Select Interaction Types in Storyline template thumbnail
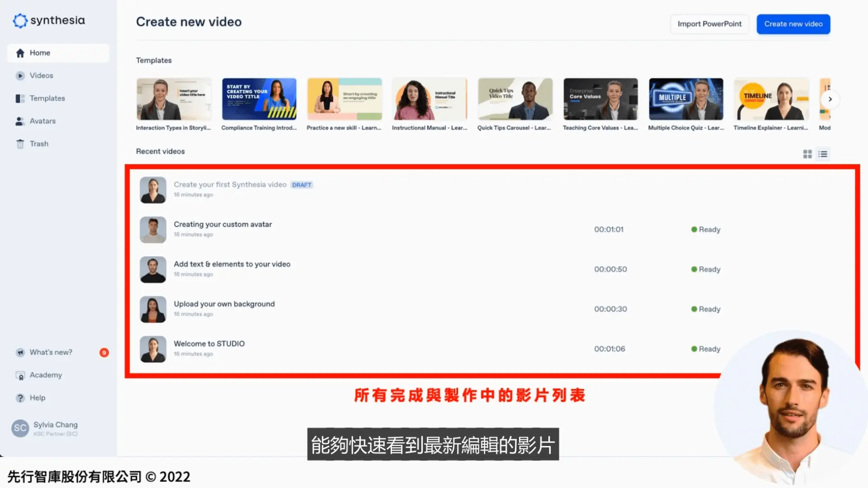The image size is (868, 488). click(174, 99)
